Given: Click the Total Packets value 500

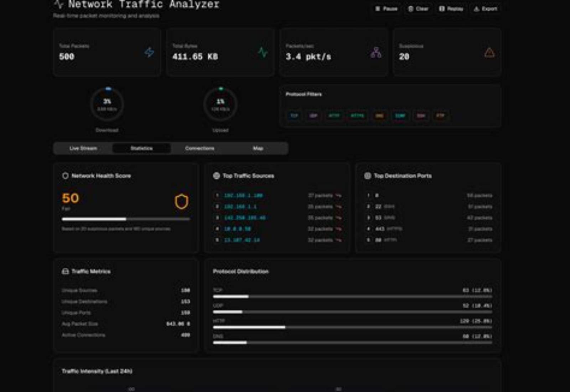Looking at the screenshot, I should (x=67, y=56).
